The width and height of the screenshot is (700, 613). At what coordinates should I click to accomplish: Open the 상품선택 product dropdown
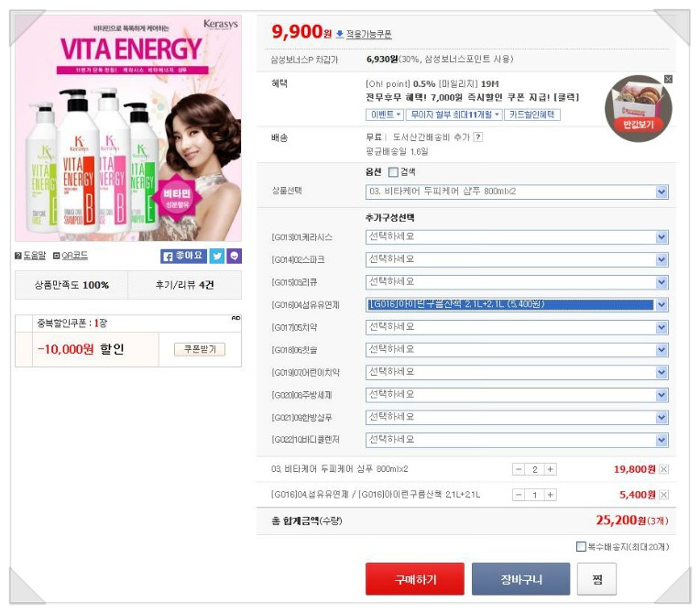coord(517,192)
